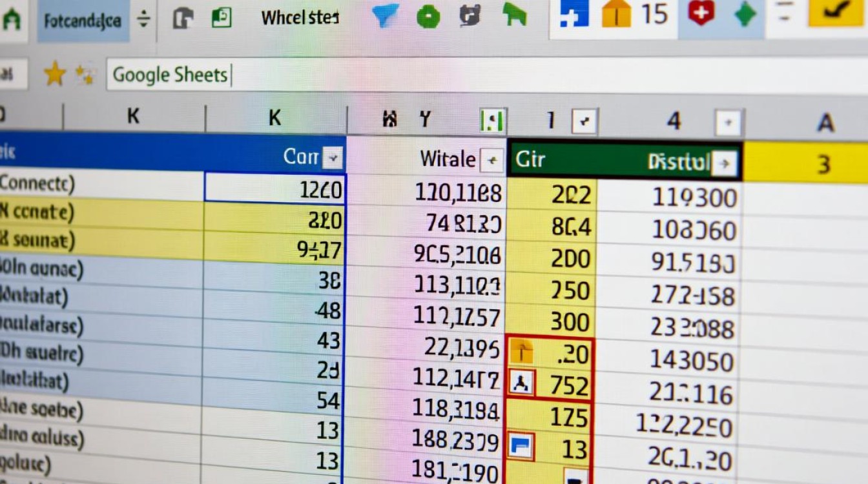
Task: Click the green diamond toolbar icon
Action: 745,14
